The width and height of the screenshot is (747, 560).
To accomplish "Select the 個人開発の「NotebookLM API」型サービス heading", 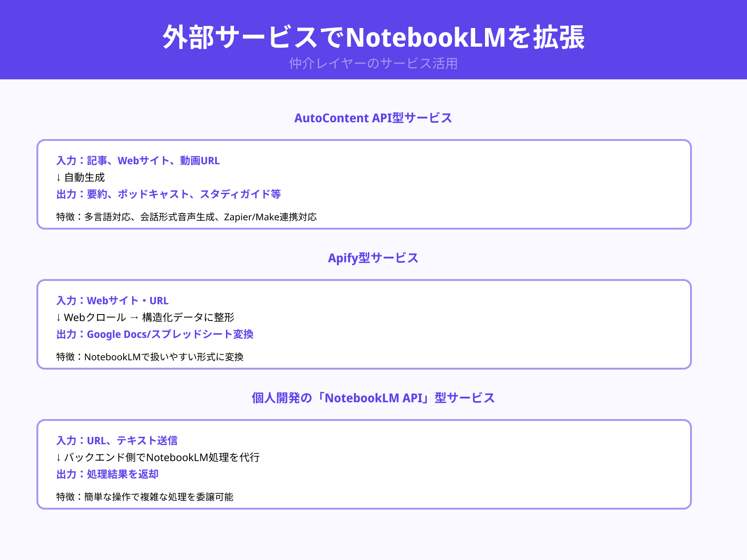I will tap(373, 398).
